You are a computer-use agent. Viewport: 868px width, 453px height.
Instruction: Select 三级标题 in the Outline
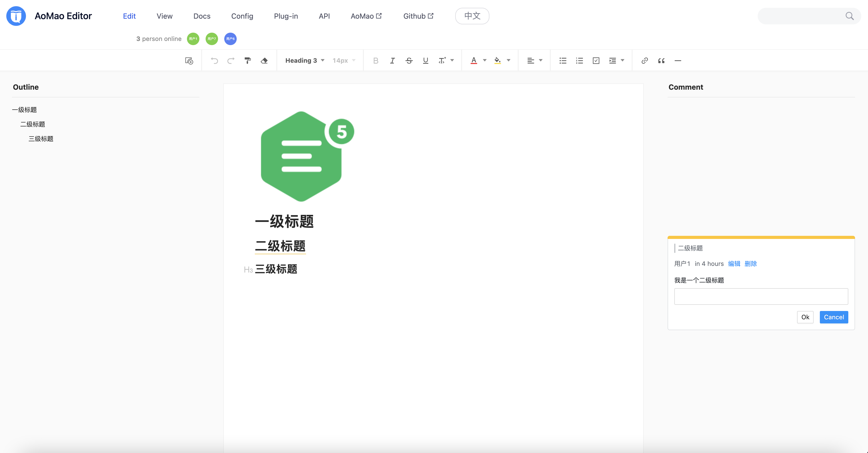click(41, 139)
